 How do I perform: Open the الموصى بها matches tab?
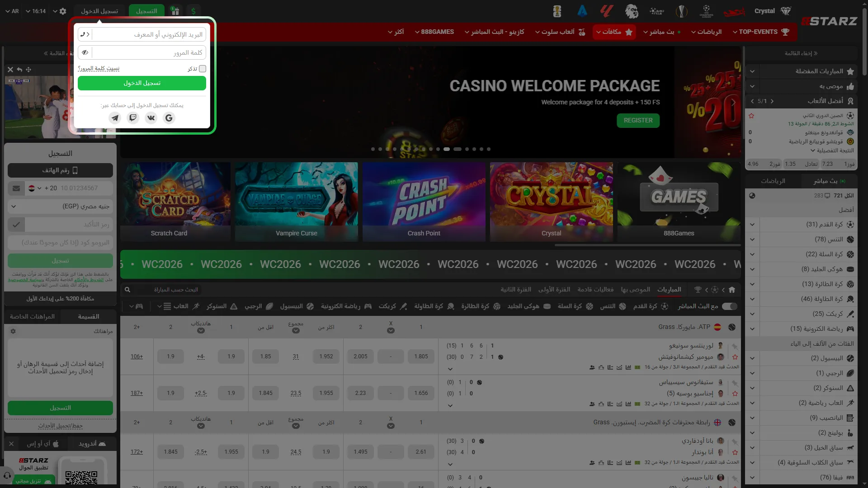click(x=635, y=290)
